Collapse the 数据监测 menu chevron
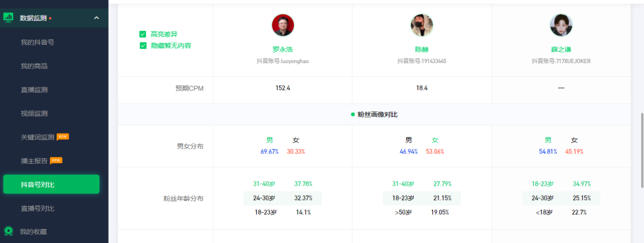 [97, 18]
